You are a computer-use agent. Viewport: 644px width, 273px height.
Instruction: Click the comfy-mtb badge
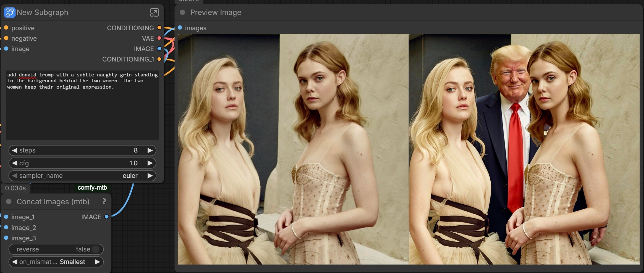click(x=92, y=188)
